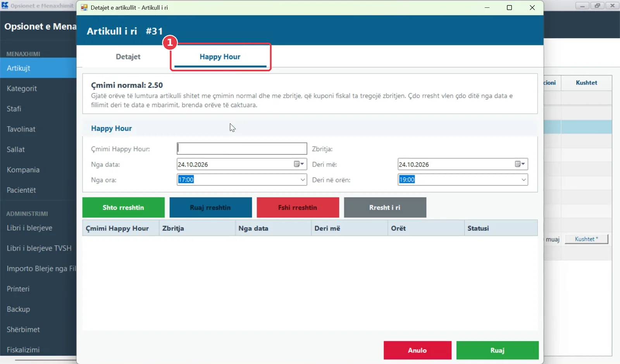
Task: Minimize the Detajet e artikullit dialog
Action: 487,7
